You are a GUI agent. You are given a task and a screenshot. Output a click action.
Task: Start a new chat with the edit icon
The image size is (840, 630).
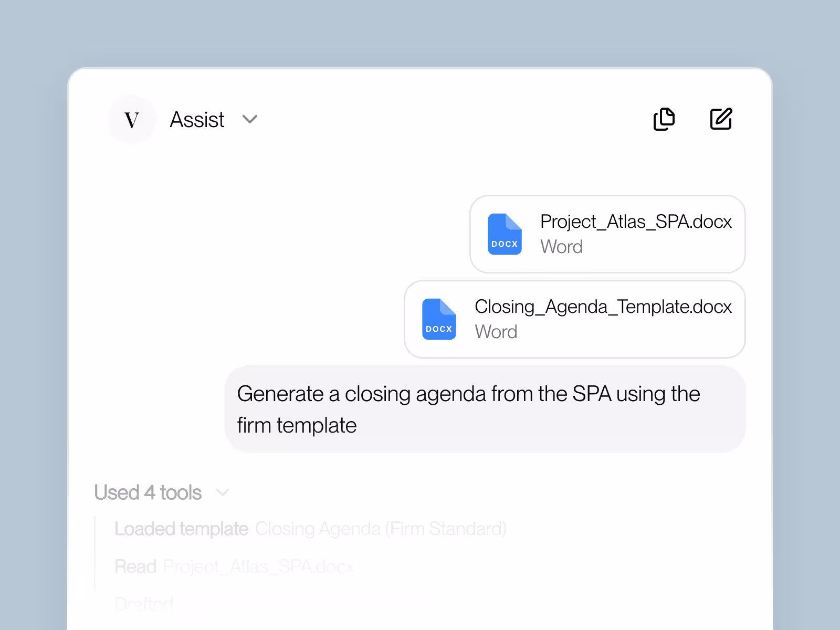pos(721,119)
